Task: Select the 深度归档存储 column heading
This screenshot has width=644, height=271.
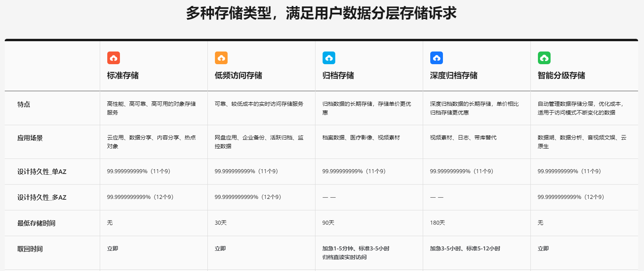Action: [454, 75]
